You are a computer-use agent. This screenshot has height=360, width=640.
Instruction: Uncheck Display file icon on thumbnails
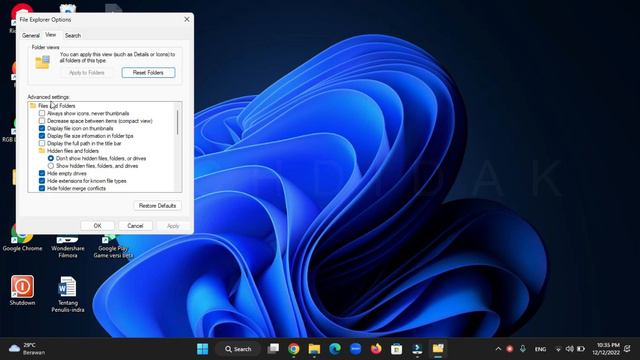pos(42,128)
